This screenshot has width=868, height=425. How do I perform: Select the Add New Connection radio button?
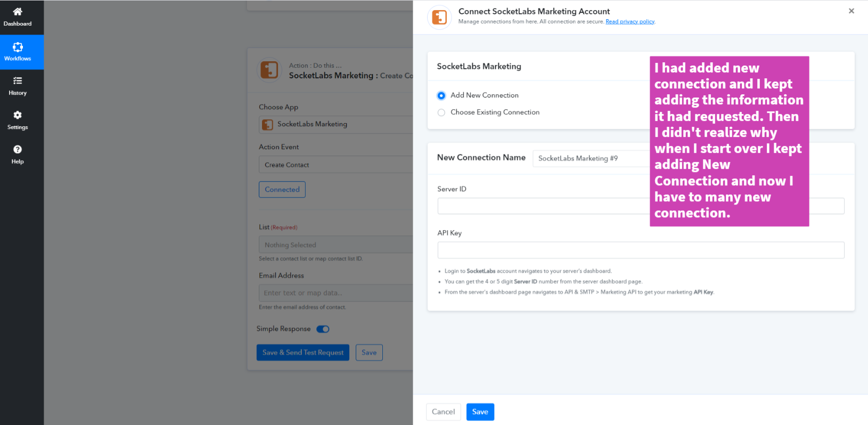pos(441,96)
